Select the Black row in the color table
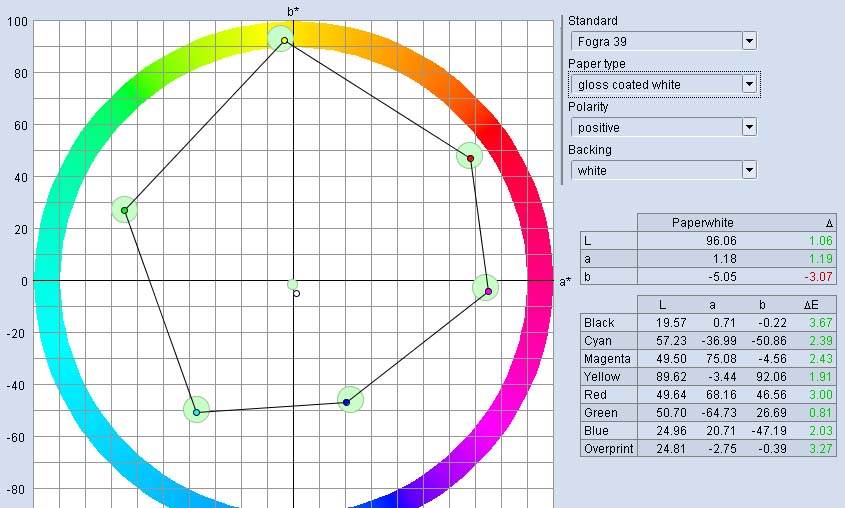 (608, 323)
